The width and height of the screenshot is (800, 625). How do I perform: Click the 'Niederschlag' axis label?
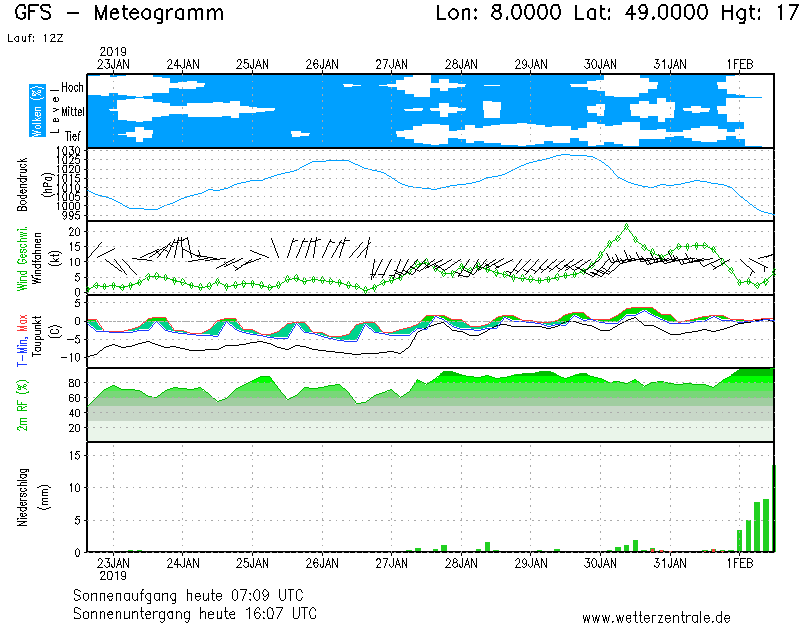coord(22,497)
